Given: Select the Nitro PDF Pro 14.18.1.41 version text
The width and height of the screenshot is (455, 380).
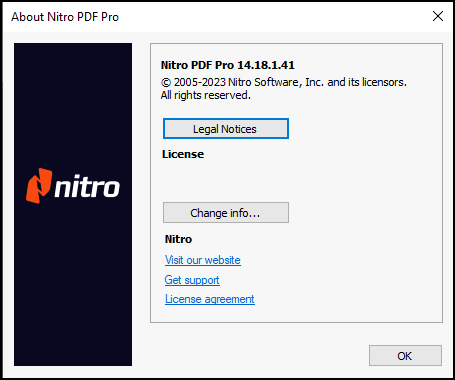Looking at the screenshot, I should (x=228, y=65).
